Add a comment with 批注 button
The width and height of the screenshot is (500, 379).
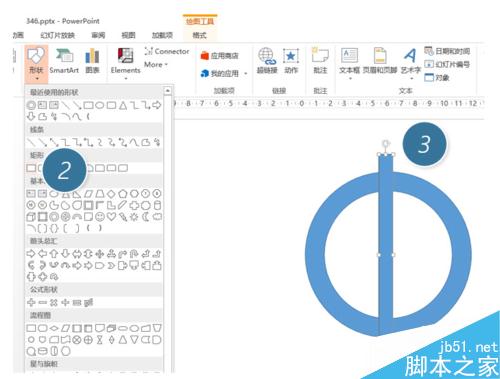tap(320, 61)
